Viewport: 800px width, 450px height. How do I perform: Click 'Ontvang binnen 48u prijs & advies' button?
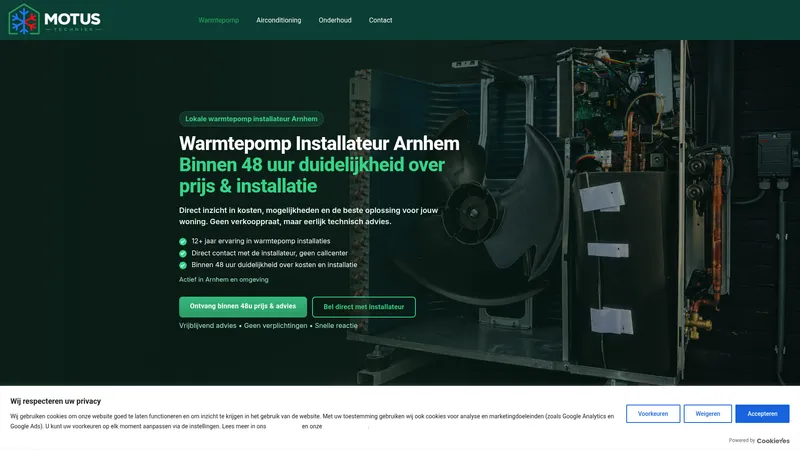click(x=243, y=307)
